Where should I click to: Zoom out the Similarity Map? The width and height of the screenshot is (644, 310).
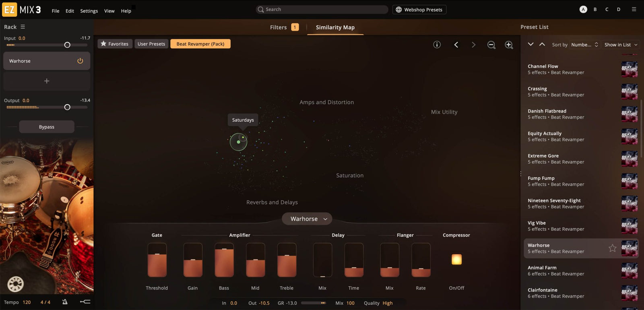(491, 45)
